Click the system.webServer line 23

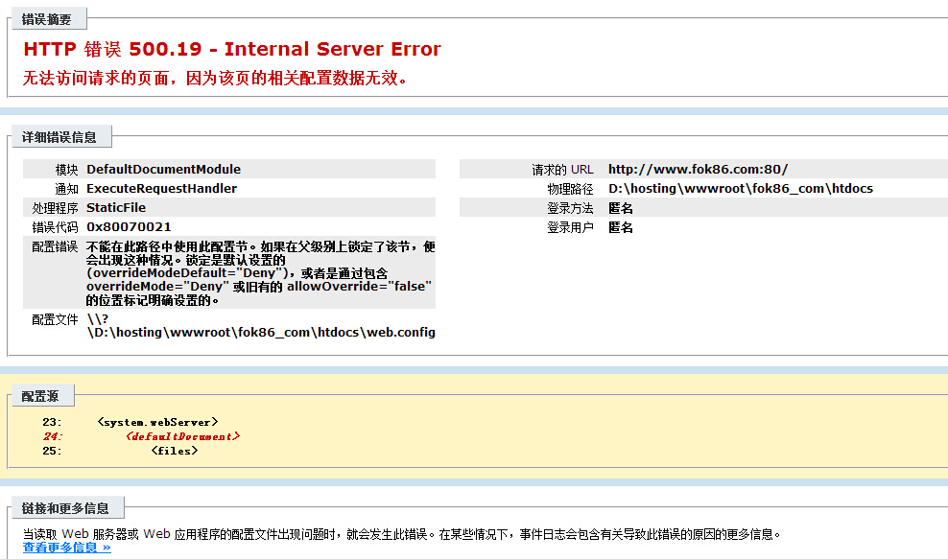(x=157, y=422)
